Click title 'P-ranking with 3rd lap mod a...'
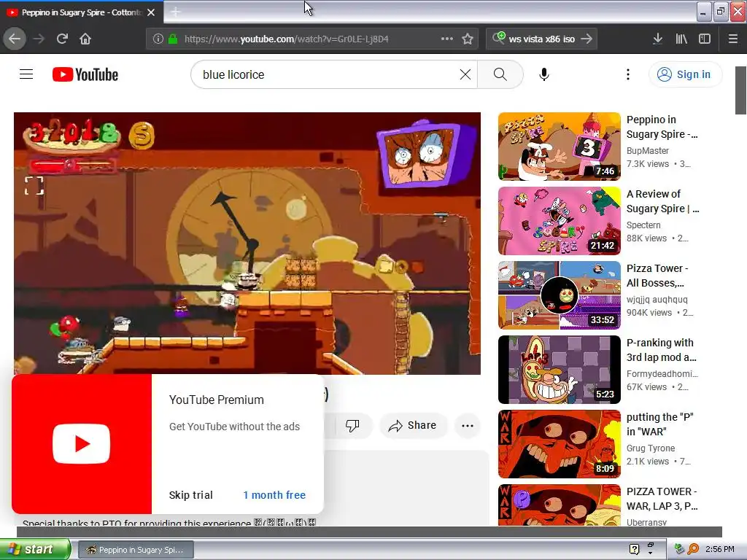Viewport: 747px width, 560px height. 661,350
